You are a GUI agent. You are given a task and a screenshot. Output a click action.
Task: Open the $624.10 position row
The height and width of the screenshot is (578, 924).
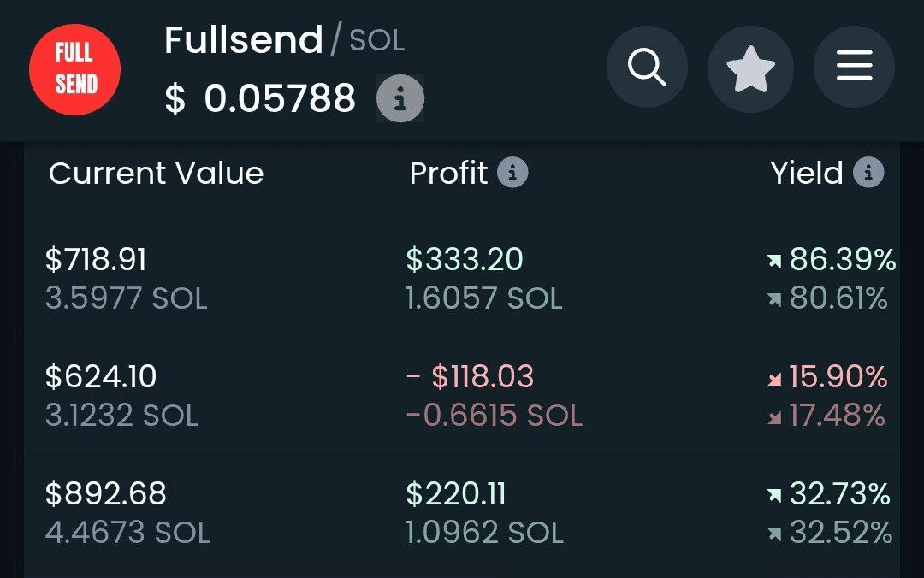click(x=462, y=396)
